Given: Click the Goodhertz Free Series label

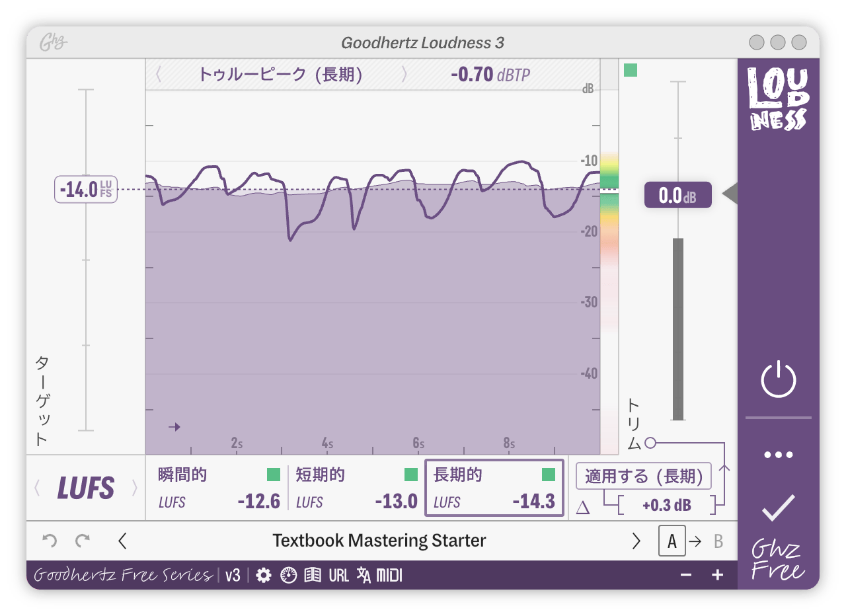Looking at the screenshot, I should (122, 575).
